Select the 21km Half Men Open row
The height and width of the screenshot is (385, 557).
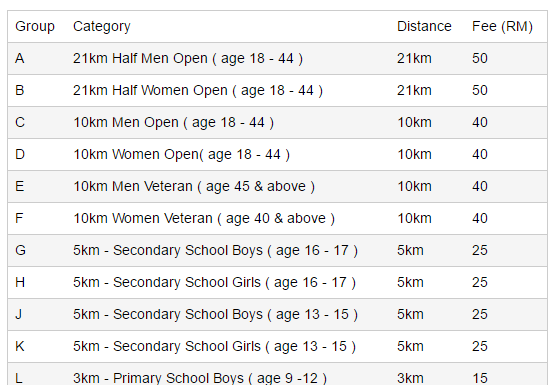coord(277,59)
